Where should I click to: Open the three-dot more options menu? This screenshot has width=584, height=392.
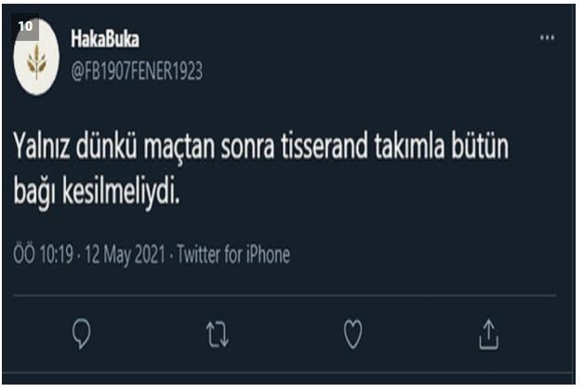pyautogui.click(x=547, y=38)
